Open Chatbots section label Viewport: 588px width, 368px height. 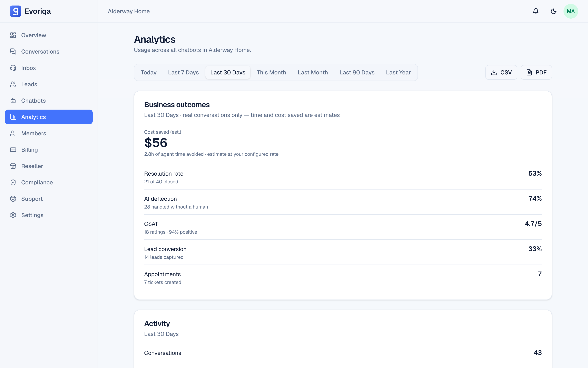point(33,101)
